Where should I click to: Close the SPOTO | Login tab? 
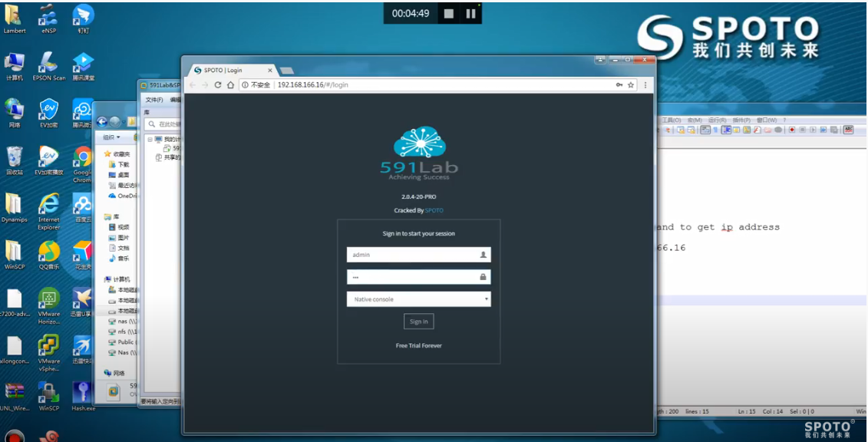tap(270, 71)
